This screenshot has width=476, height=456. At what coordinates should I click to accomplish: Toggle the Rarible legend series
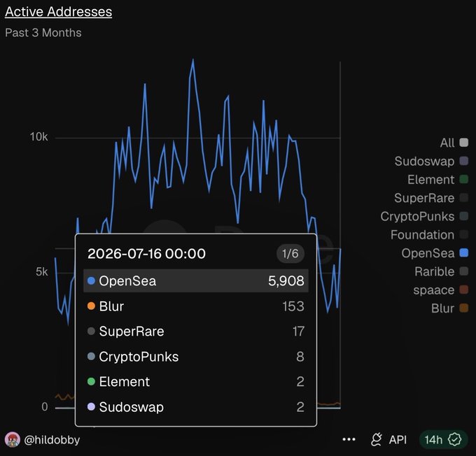coord(442,271)
